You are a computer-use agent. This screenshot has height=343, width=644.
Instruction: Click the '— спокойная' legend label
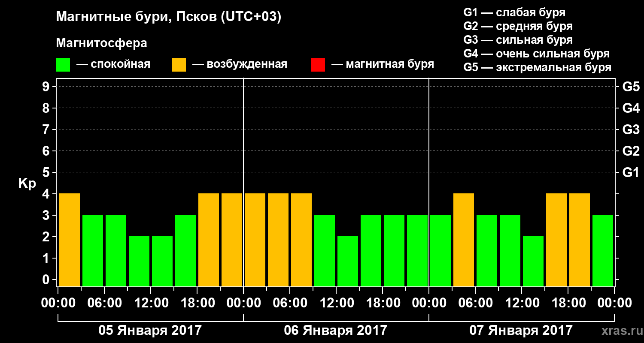113,64
